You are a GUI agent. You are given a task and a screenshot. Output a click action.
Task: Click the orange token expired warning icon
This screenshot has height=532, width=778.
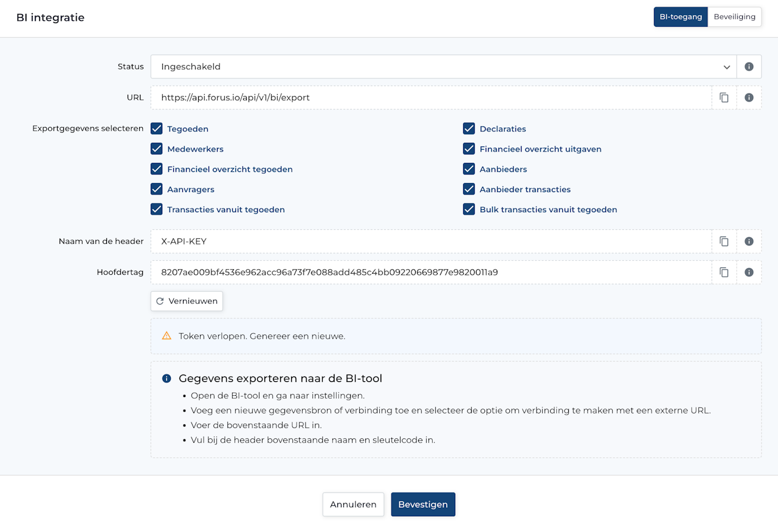[167, 336]
